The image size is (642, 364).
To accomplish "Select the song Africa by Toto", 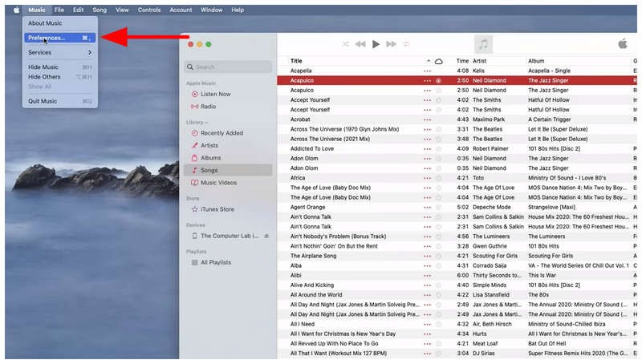I will tap(457, 178).
